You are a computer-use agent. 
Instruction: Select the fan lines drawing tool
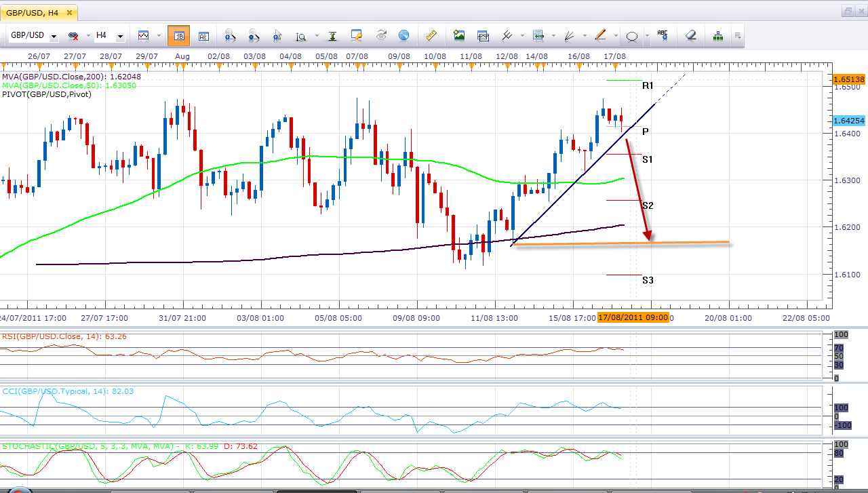click(x=570, y=35)
